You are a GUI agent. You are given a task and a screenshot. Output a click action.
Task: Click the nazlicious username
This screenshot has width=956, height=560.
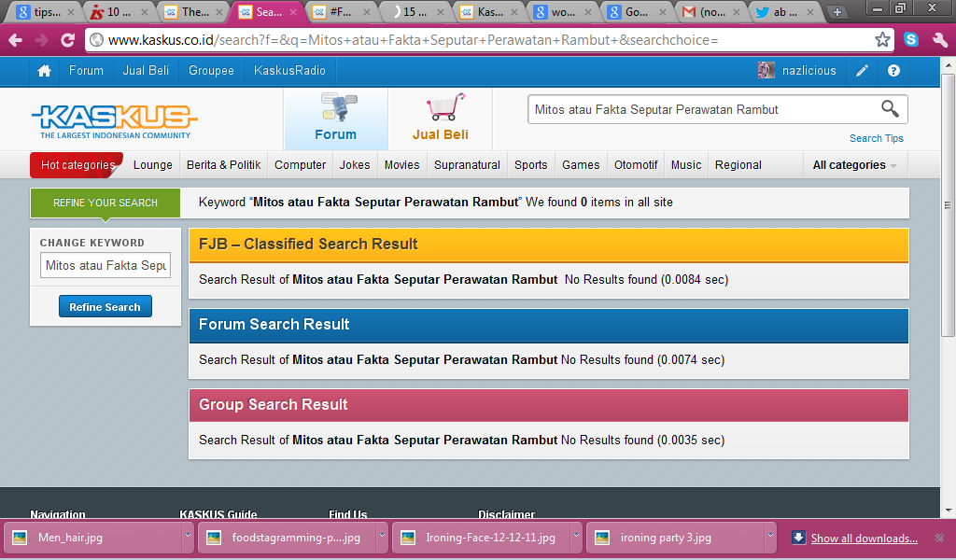pos(809,71)
